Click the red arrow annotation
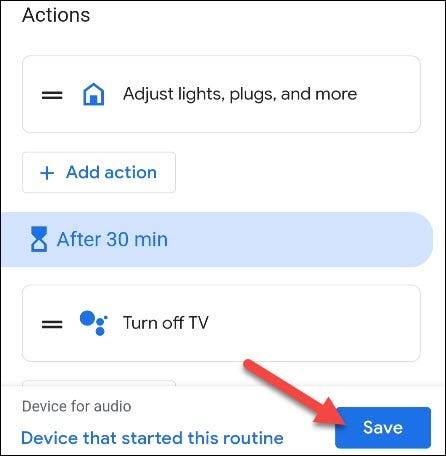Screen dimensions: 446x456 click(x=297, y=394)
